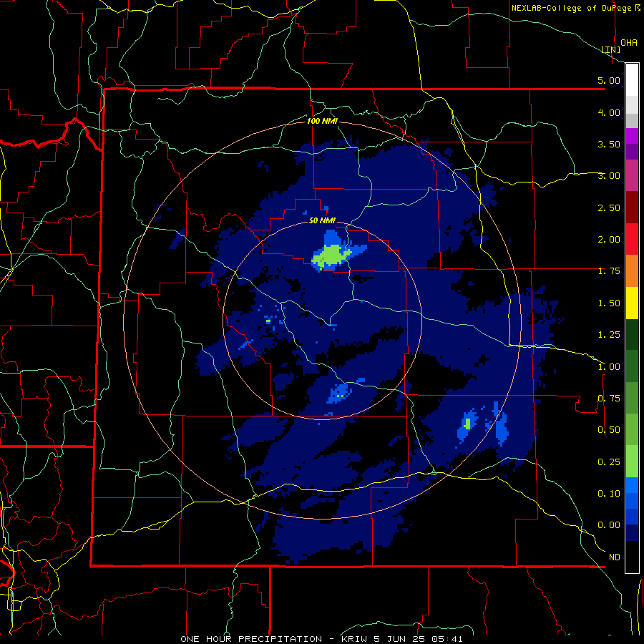The height and width of the screenshot is (644, 644).
Task: Click the '3.00' scale label
Action: 609,176
